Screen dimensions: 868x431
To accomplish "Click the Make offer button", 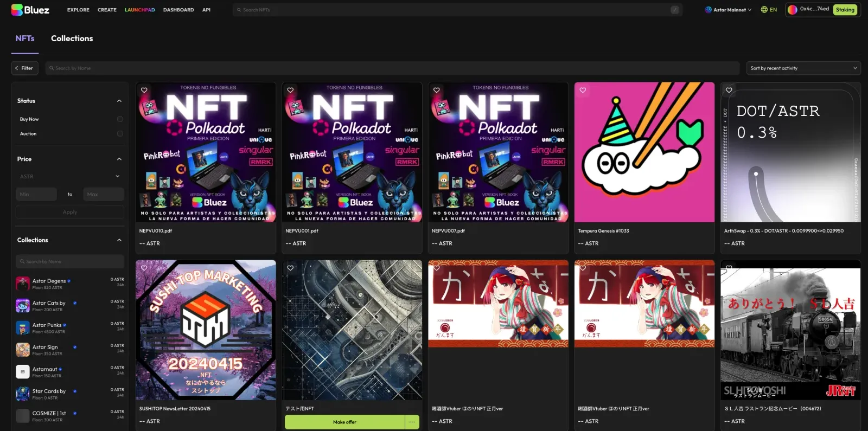I will click(344, 422).
